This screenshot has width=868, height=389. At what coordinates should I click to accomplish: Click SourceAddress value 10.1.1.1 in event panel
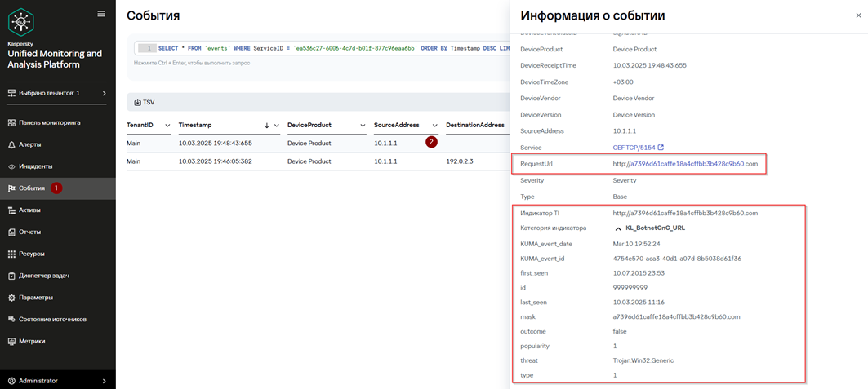pos(625,131)
